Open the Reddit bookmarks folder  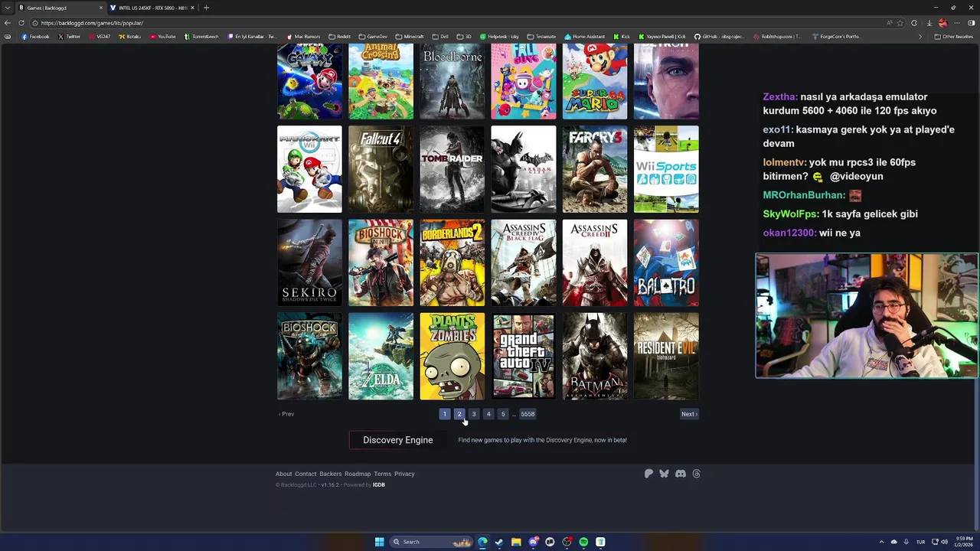coord(339,37)
